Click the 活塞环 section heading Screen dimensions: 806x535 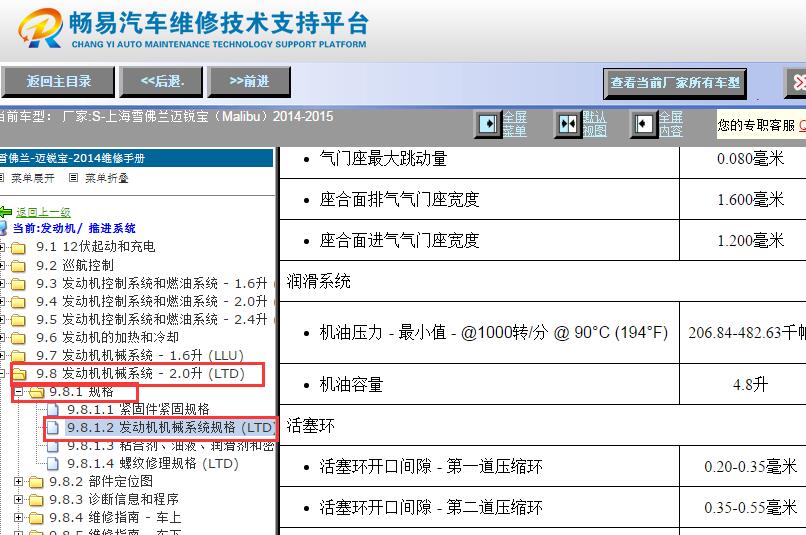(311, 426)
